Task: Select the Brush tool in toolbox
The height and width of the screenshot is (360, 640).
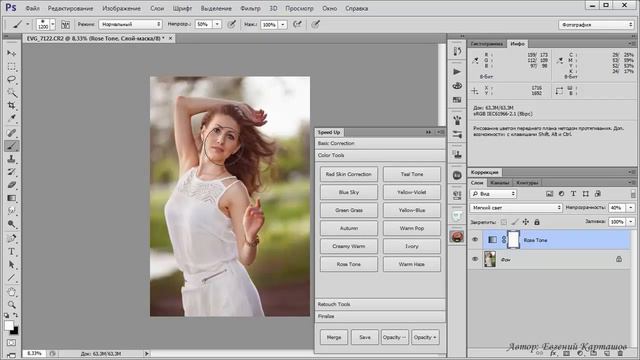Action: [11, 146]
